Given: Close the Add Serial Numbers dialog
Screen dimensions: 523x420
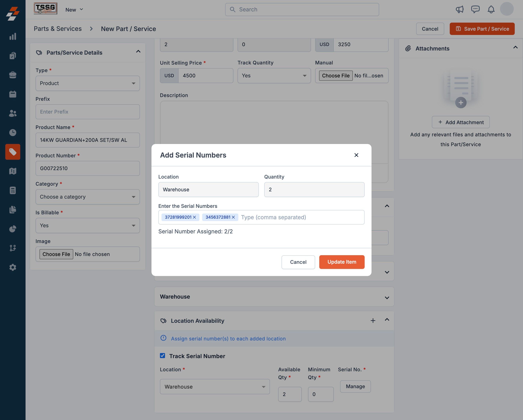Looking at the screenshot, I should pos(356,155).
